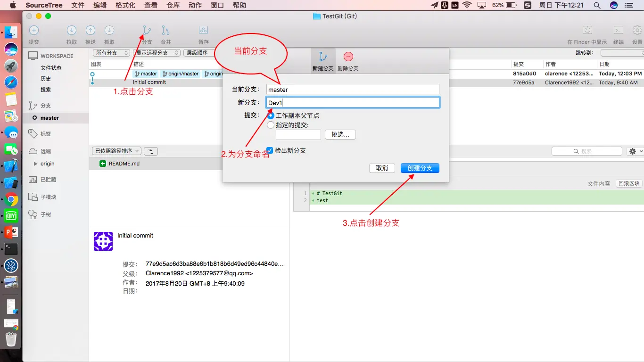Select 工作副本父节点 radio button
644x362 pixels.
(271, 115)
